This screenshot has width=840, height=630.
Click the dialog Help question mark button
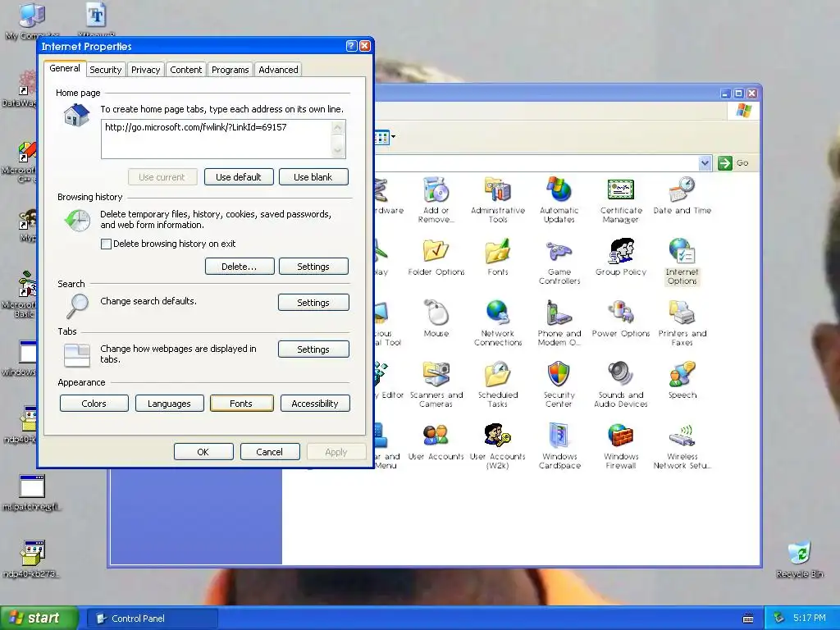click(351, 46)
